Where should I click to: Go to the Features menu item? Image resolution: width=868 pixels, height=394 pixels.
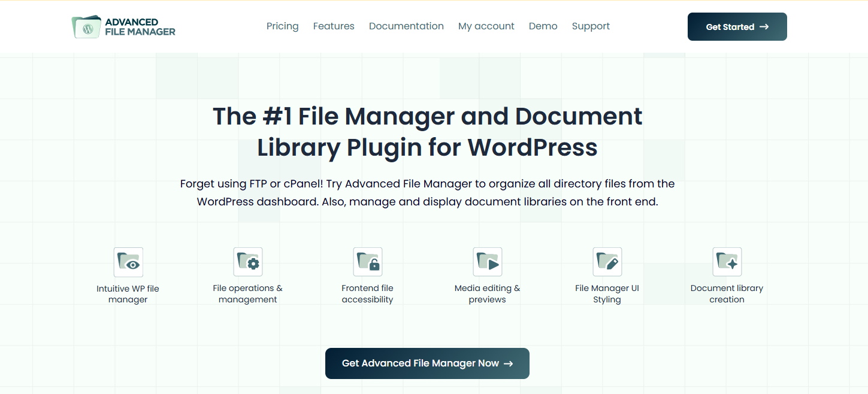(x=334, y=26)
